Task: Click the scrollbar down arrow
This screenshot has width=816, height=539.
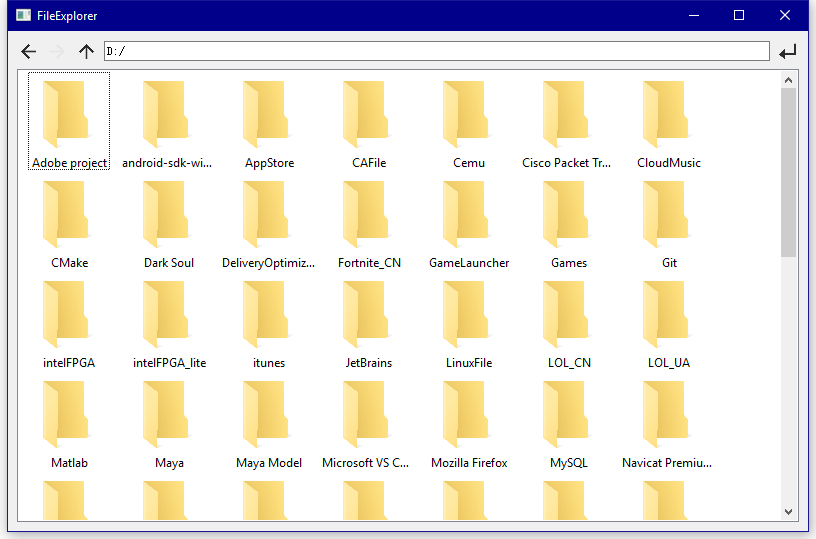Action: coord(788,512)
